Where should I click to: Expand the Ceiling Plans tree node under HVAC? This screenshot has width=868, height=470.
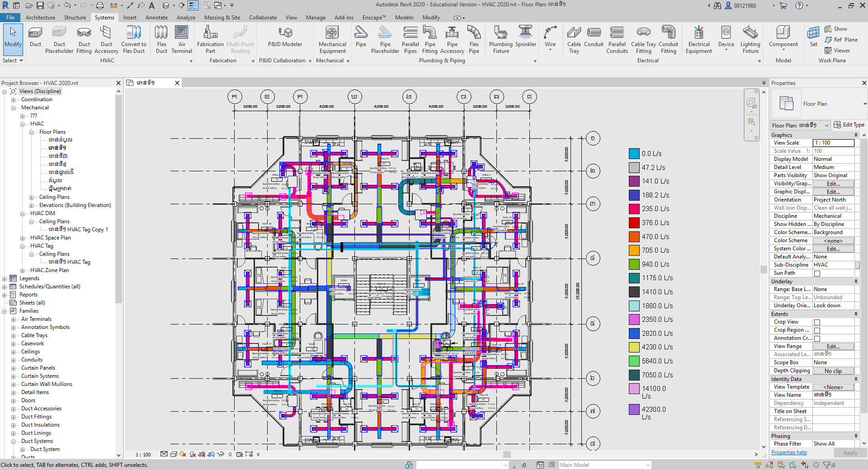pos(31,197)
